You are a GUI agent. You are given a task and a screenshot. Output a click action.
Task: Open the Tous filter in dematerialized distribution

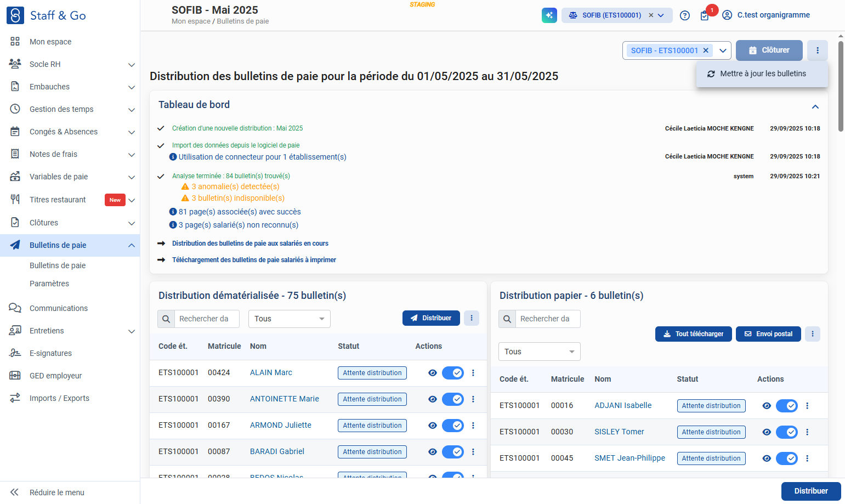pos(289,319)
